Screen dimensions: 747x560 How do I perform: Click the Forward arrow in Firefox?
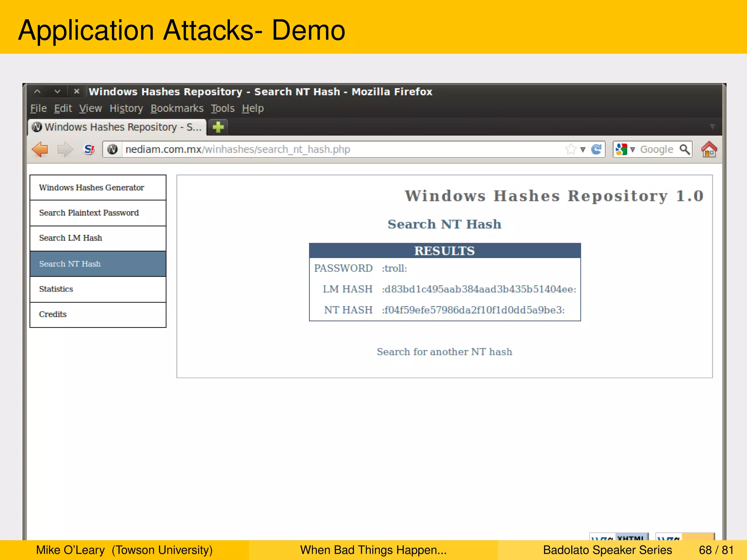point(65,149)
